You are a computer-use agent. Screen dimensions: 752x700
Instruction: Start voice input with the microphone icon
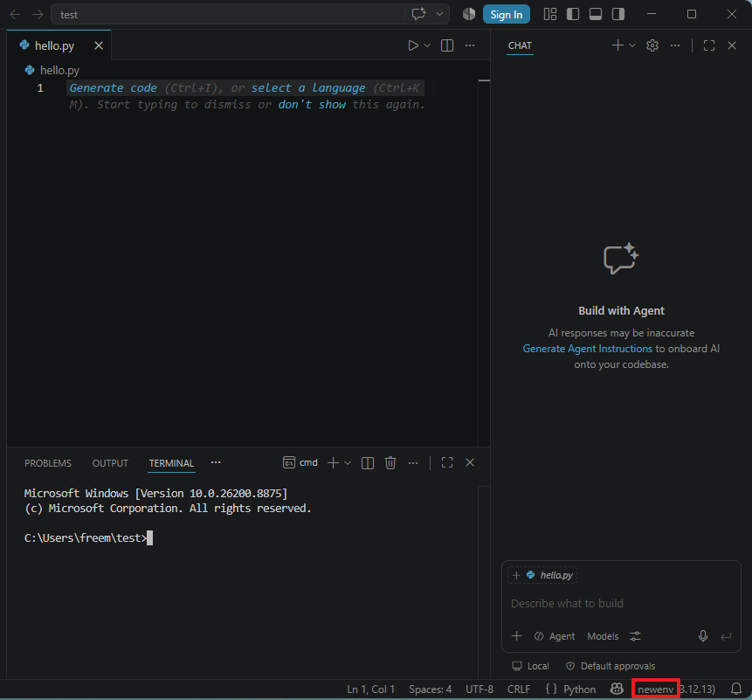[702, 636]
